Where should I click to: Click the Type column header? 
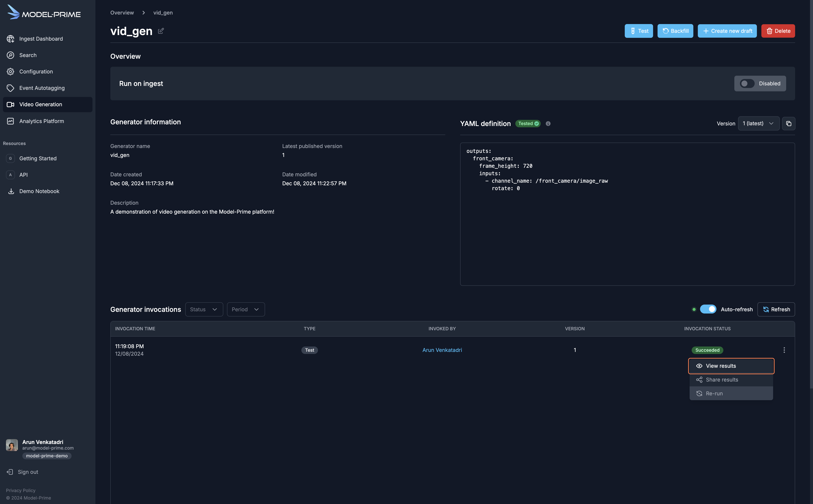[x=309, y=329]
